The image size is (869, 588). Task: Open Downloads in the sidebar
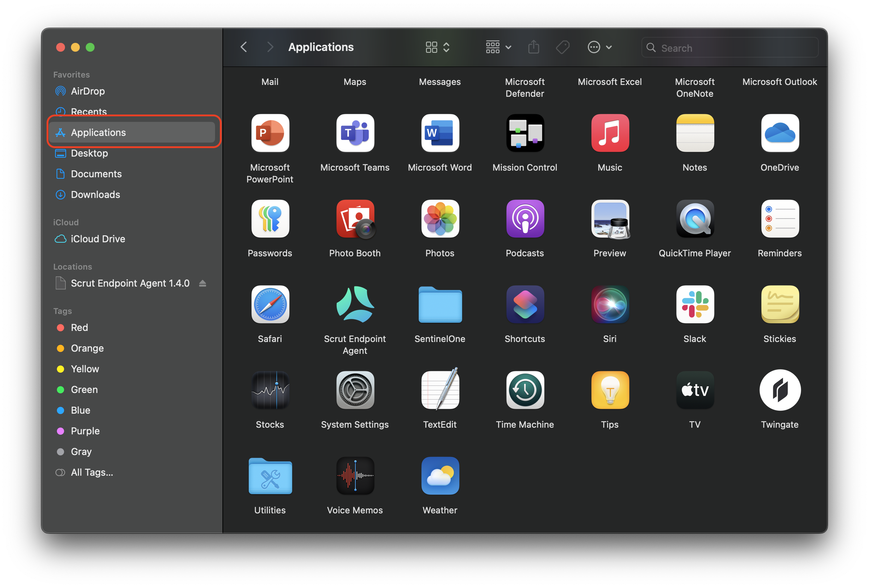132,194
